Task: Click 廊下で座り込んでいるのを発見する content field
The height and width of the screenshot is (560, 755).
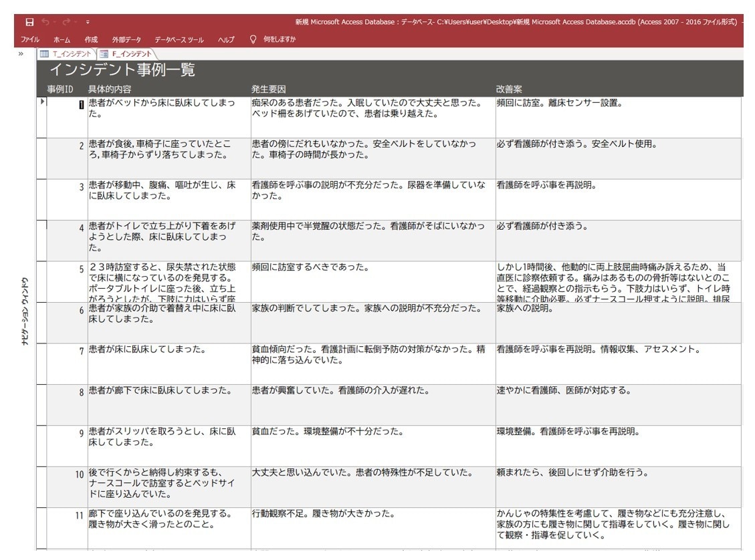Action: coord(169,528)
